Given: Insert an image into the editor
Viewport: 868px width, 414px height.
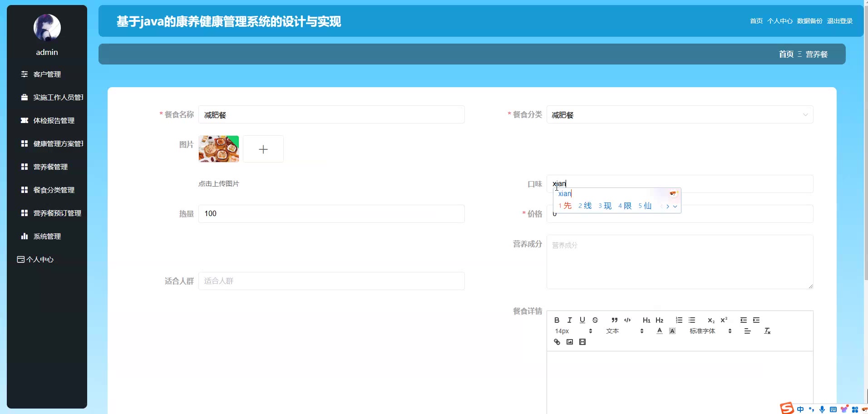Looking at the screenshot, I should point(570,342).
